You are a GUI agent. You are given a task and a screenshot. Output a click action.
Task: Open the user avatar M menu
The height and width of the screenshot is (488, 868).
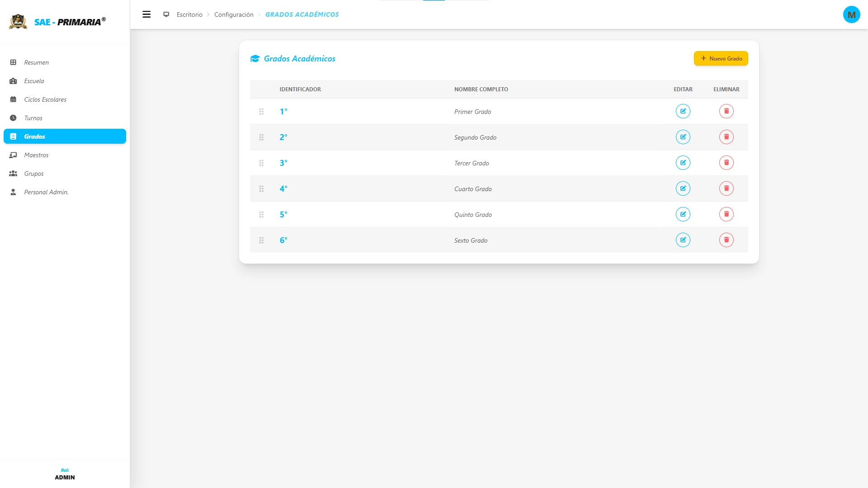(x=851, y=14)
